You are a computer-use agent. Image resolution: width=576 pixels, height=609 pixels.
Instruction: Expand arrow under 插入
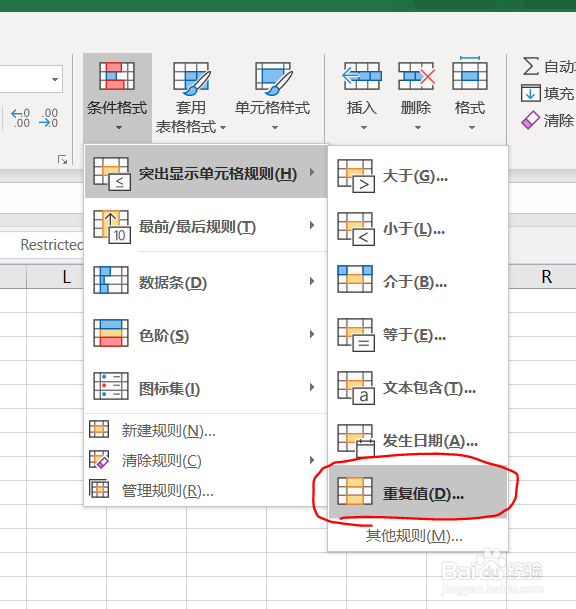pos(364,127)
